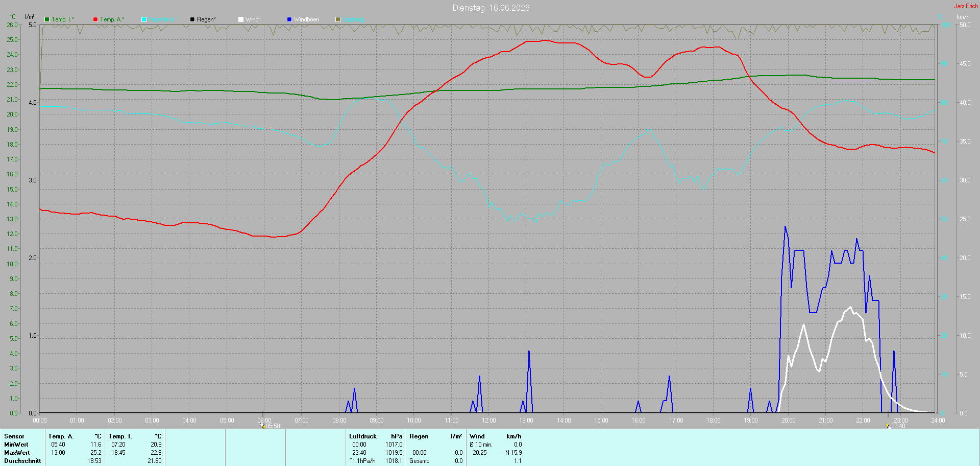The height and width of the screenshot is (466, 980).
Task: Click the sunrise icon near 05:58
Action: click(263, 425)
